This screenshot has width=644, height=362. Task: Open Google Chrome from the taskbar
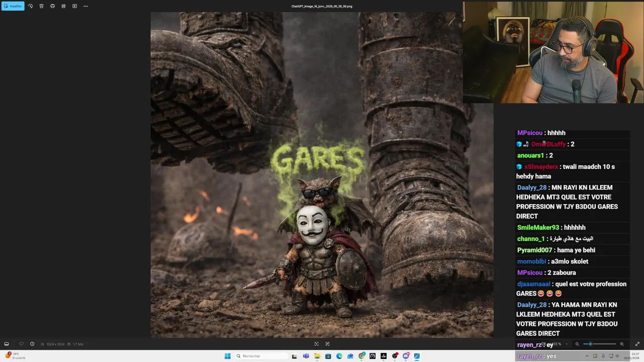[x=361, y=356]
